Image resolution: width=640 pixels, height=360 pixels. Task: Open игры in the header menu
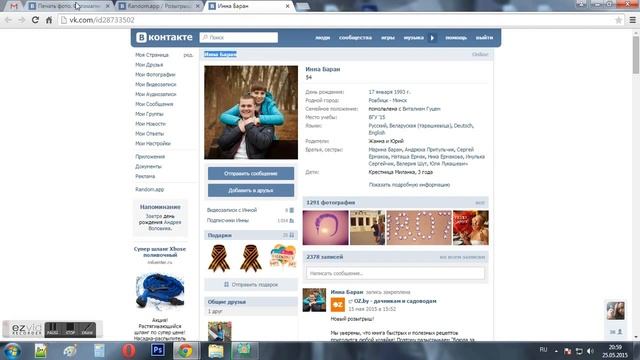pyautogui.click(x=388, y=38)
